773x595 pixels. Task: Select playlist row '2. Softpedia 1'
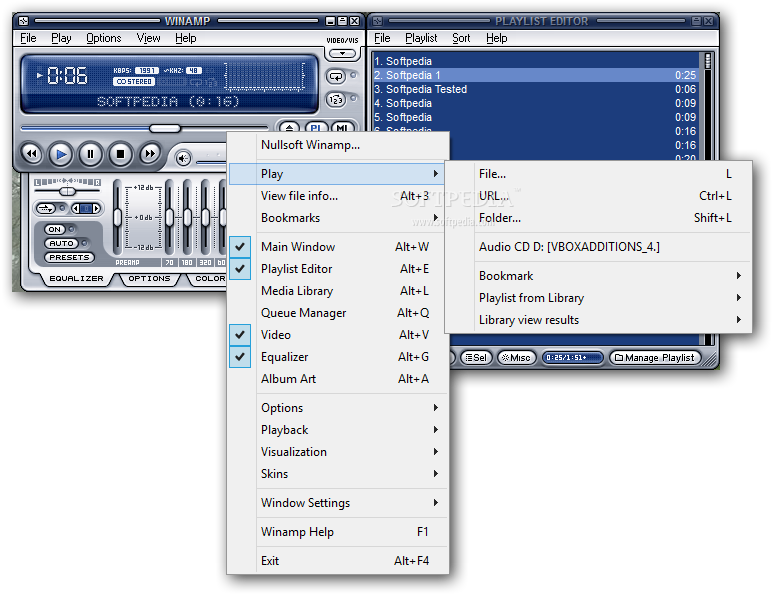(x=535, y=75)
